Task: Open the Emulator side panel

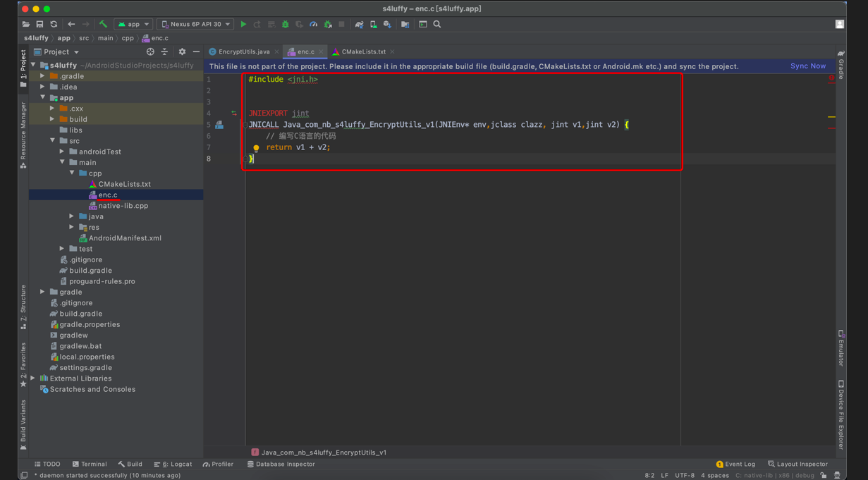Action: pyautogui.click(x=841, y=347)
